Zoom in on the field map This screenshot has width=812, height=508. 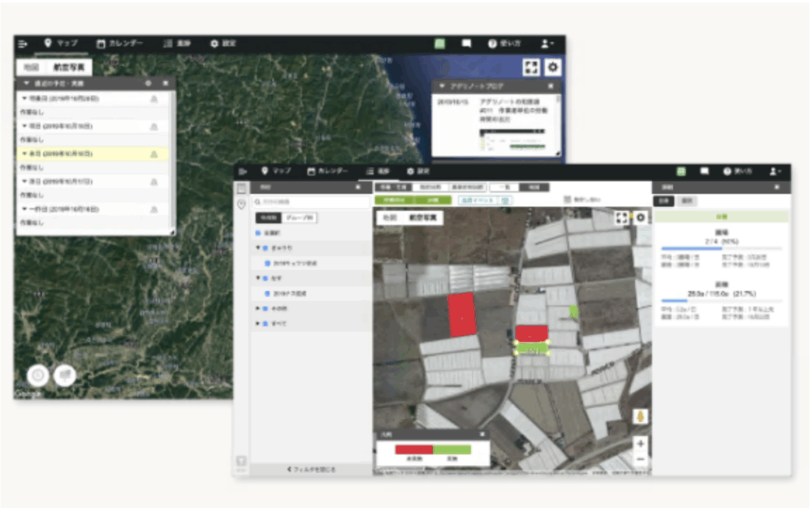click(640, 444)
